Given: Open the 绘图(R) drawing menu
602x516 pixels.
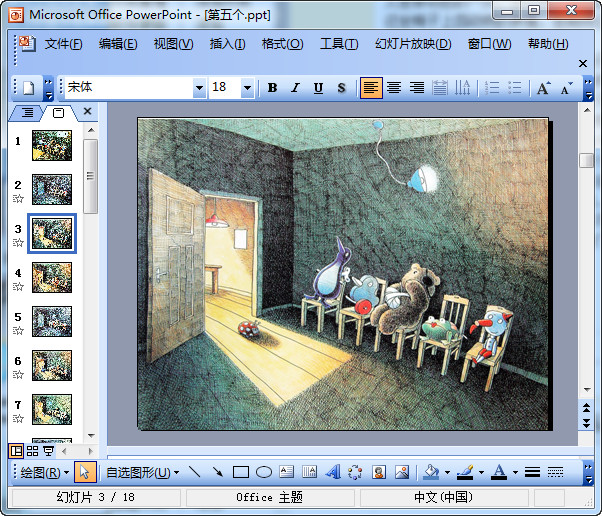Looking at the screenshot, I should click(x=44, y=473).
